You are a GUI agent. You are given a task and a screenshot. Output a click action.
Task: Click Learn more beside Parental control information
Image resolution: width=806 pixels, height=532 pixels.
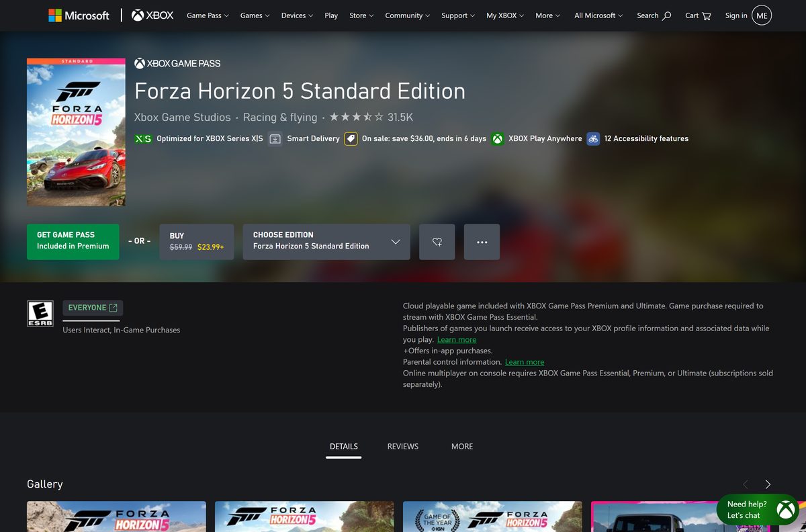525,362
